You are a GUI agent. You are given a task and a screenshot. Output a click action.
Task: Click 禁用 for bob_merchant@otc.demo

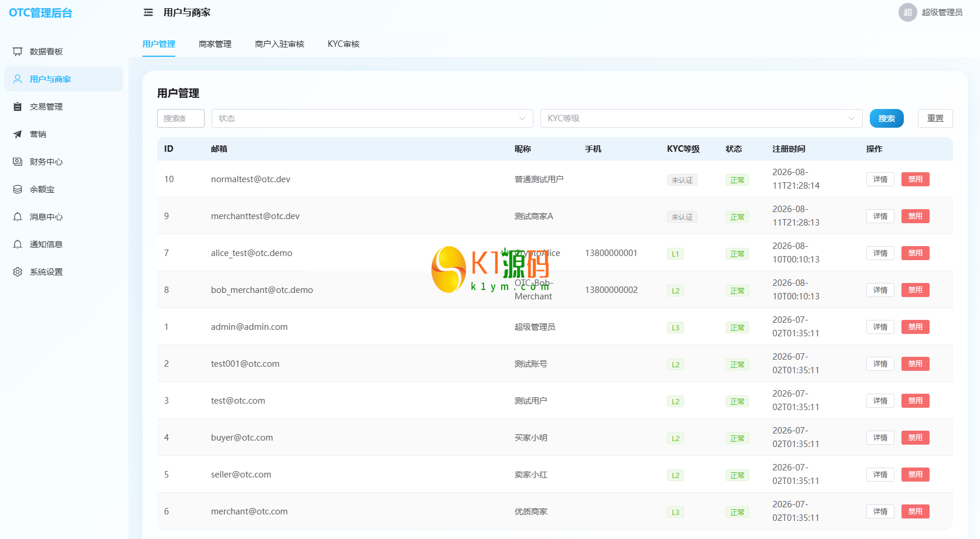tap(916, 290)
